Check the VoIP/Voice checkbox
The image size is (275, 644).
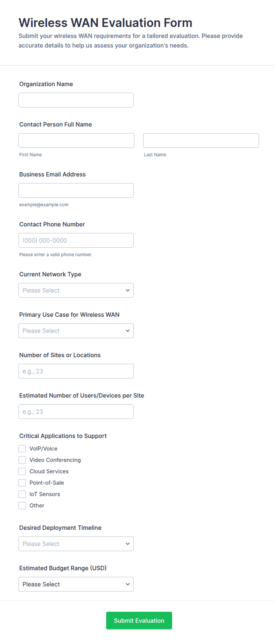point(22,448)
